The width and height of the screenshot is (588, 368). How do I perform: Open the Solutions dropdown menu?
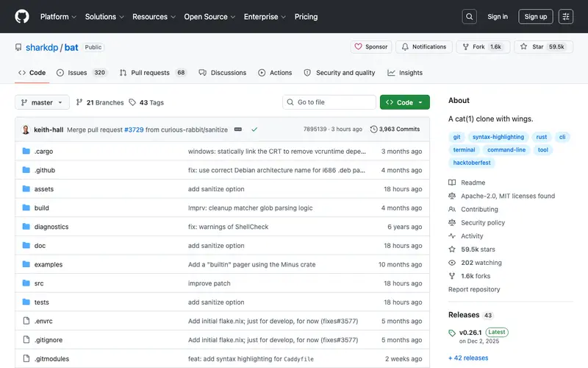tap(104, 16)
